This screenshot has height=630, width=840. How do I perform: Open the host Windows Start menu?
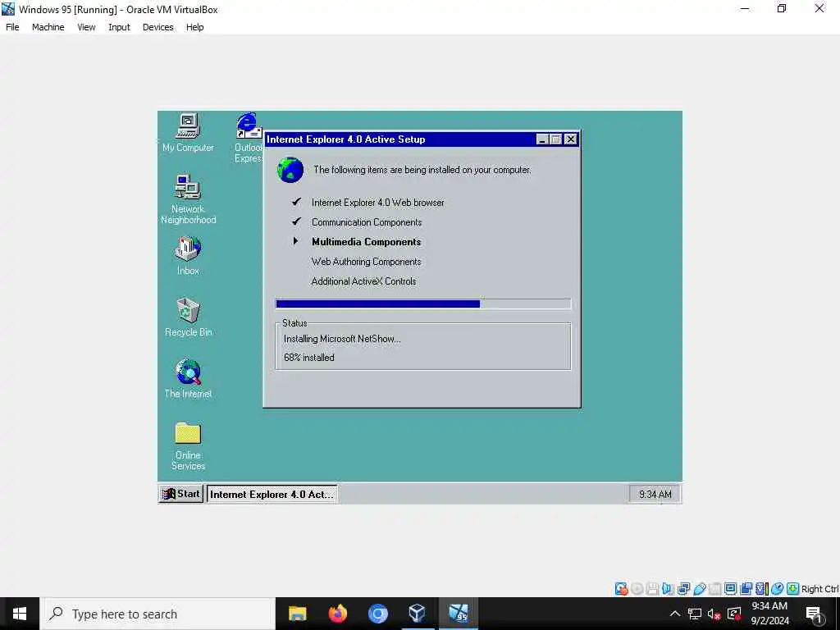[x=20, y=614]
